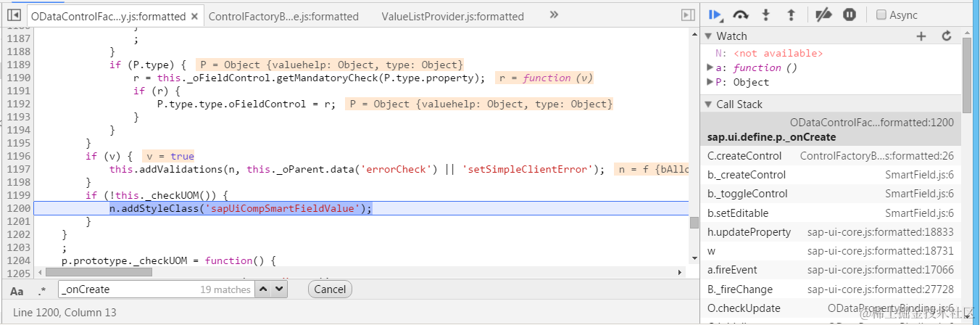The image size is (980, 325).
Task: Click the _checkUOM function definition line
Action: [168, 260]
